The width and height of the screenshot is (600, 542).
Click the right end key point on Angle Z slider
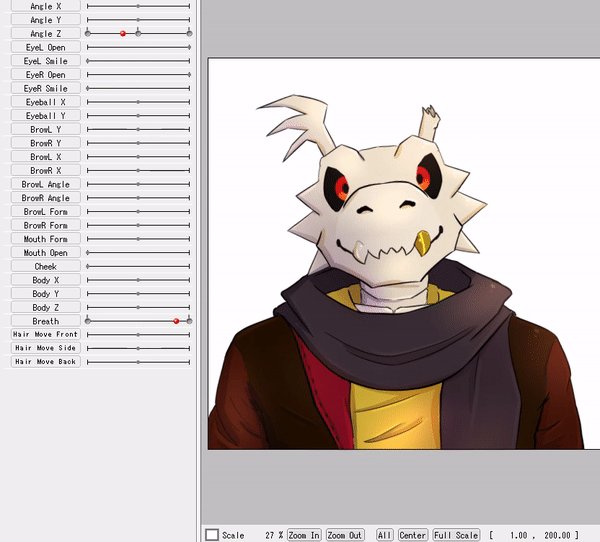(189, 33)
